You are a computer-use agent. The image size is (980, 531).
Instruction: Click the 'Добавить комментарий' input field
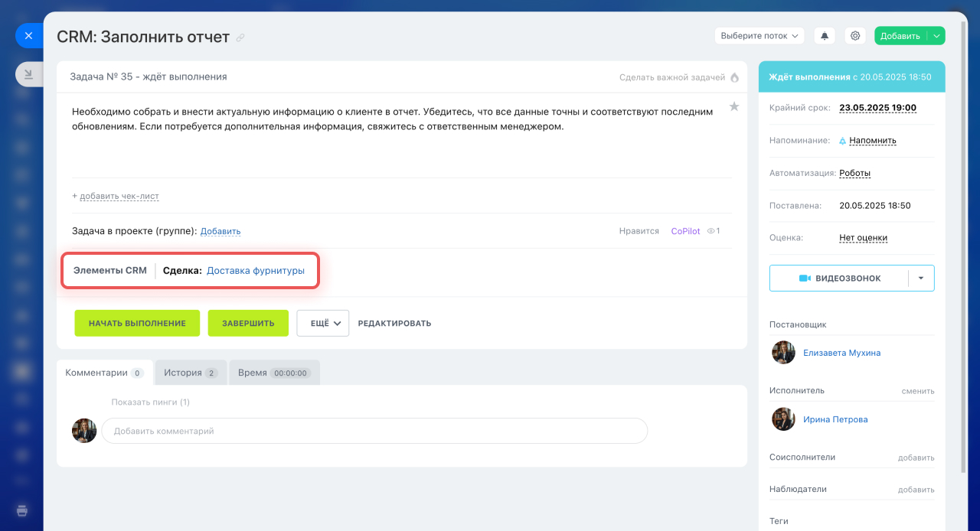coord(374,431)
